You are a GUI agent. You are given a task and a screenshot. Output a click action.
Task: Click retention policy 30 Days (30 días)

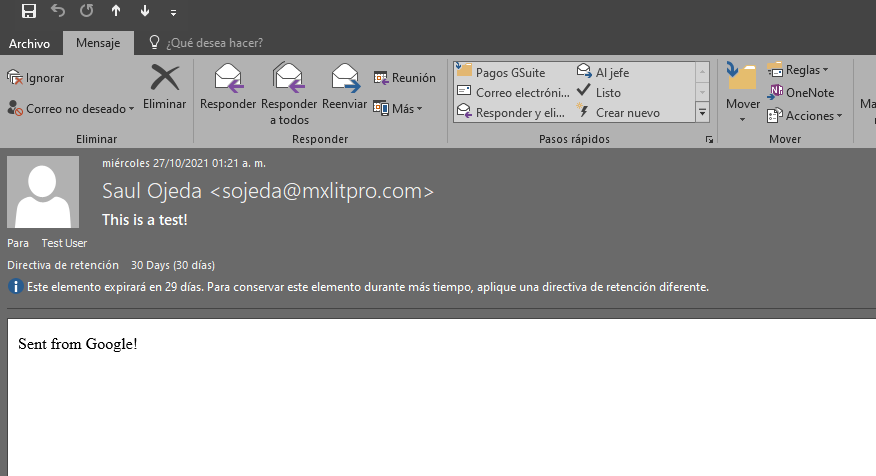[173, 265]
